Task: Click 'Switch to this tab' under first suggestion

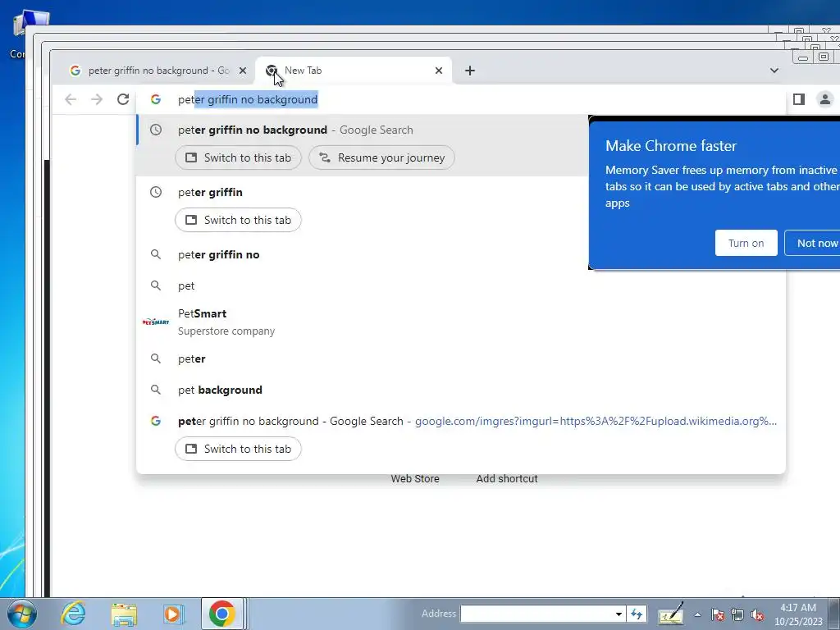Action: coord(238,158)
